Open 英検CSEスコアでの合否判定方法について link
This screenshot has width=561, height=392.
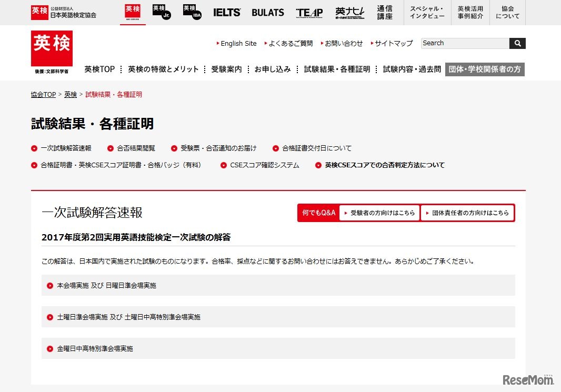pos(380,165)
